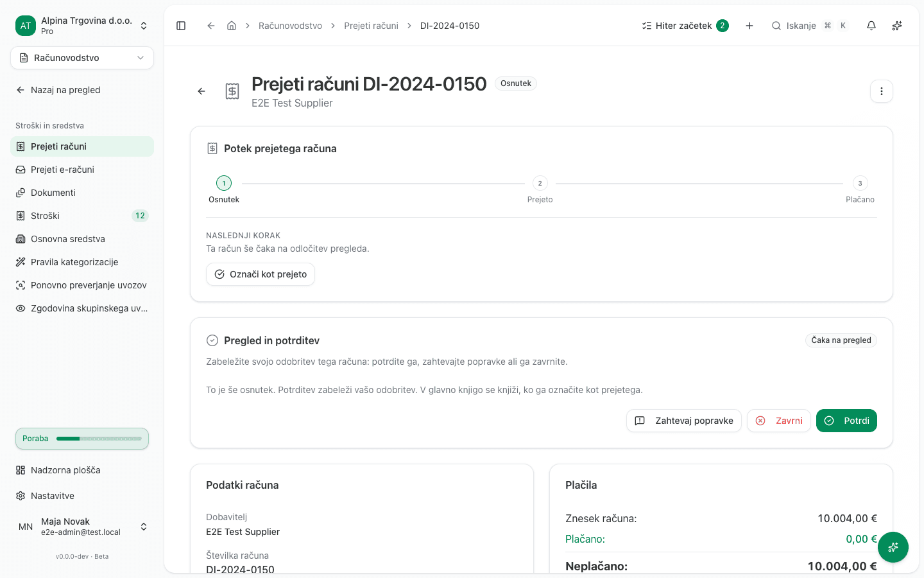The height and width of the screenshot is (578, 924).
Task: Click Označi kot prejeto button
Action: coord(261,274)
